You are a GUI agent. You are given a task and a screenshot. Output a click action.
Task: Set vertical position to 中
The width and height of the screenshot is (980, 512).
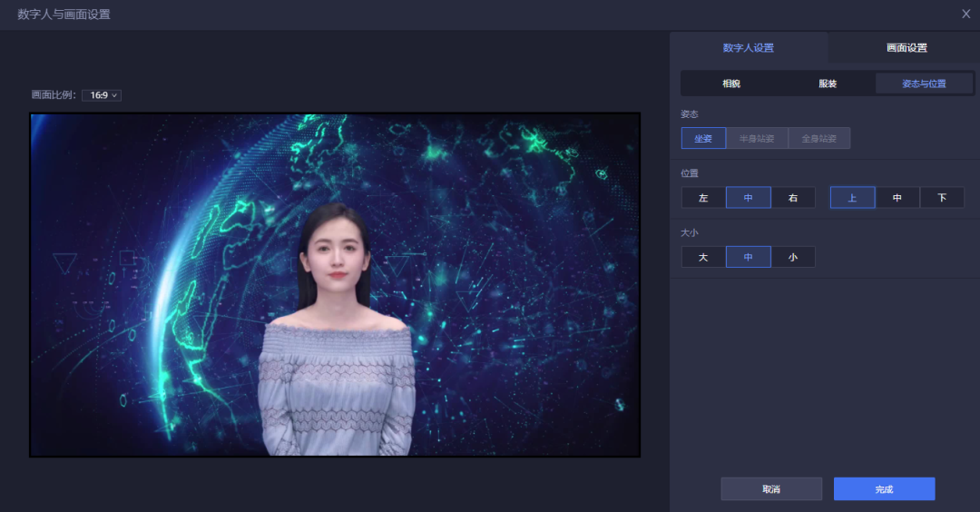click(x=897, y=198)
